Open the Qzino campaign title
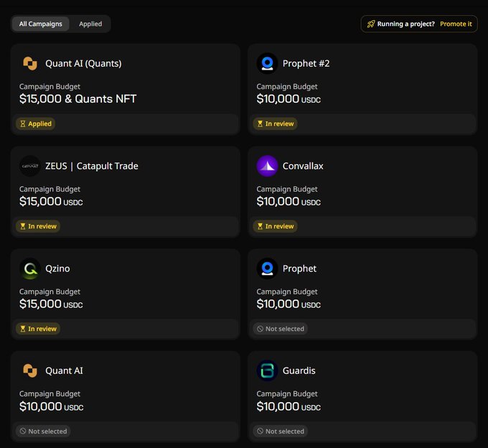488x448 pixels. pos(57,269)
